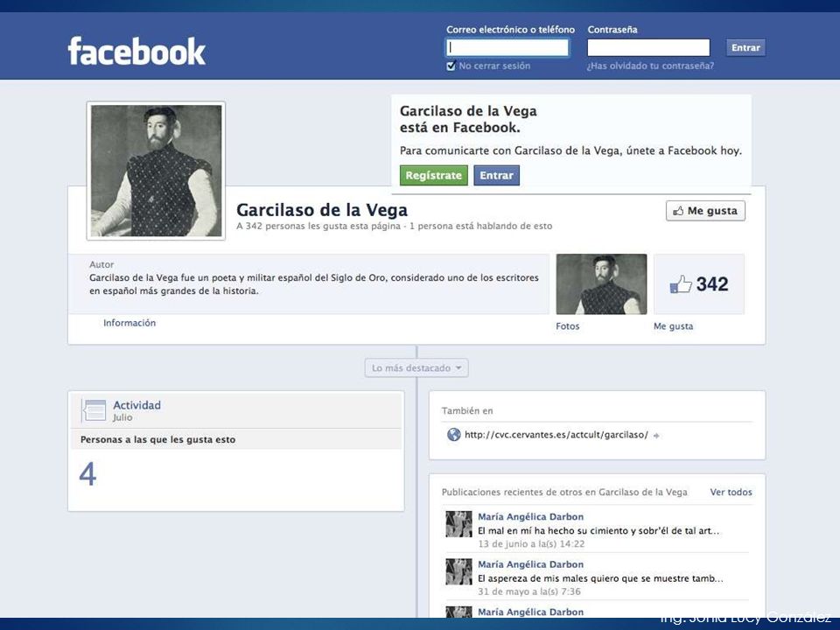Click the Me gusta like button

click(705, 211)
